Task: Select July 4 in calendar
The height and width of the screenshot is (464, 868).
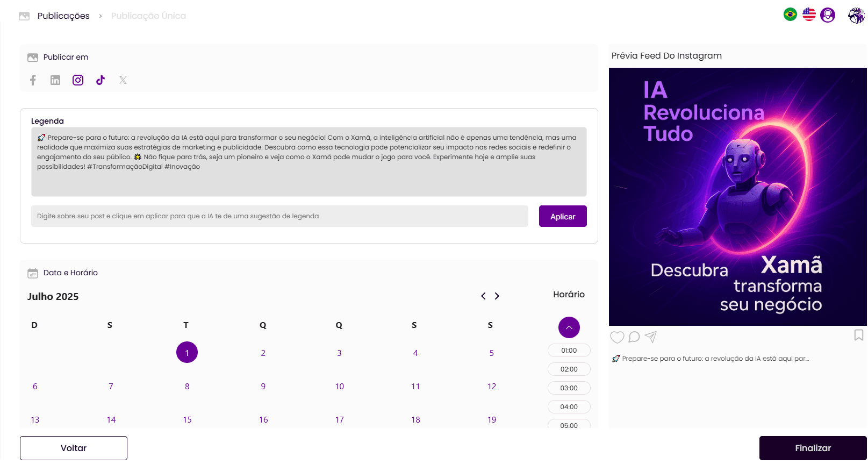Action: click(x=415, y=353)
